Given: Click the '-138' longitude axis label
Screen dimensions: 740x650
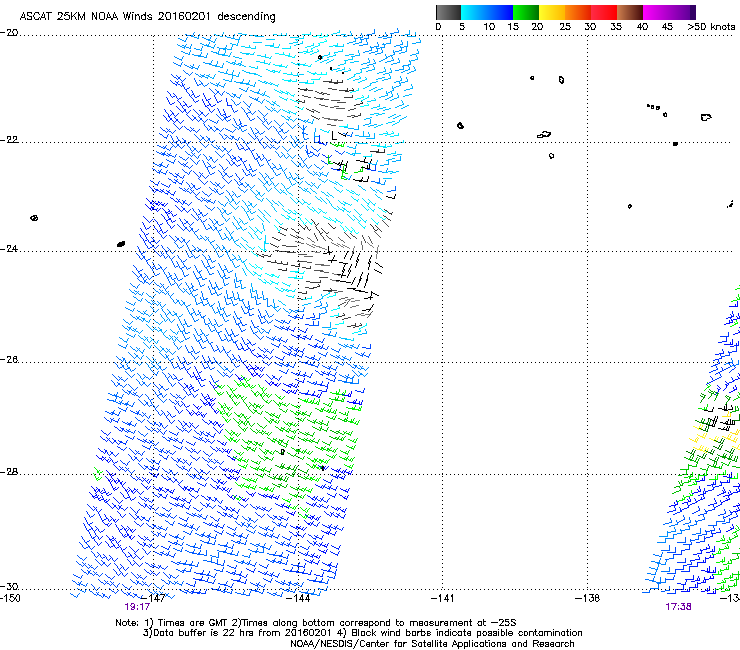Looking at the screenshot, I should click(588, 598).
